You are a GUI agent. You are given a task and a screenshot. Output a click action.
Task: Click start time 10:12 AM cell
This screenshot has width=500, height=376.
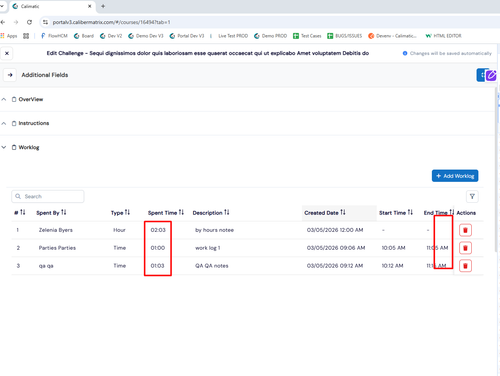pyautogui.click(x=392, y=266)
